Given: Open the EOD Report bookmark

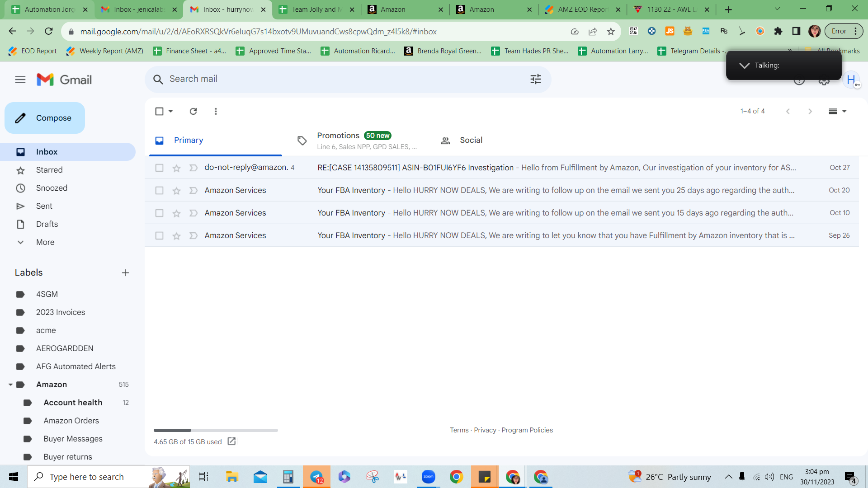Looking at the screenshot, I should coord(33,51).
